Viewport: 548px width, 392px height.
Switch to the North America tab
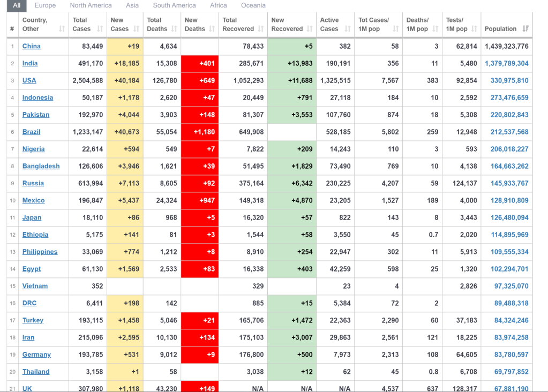[91, 5]
